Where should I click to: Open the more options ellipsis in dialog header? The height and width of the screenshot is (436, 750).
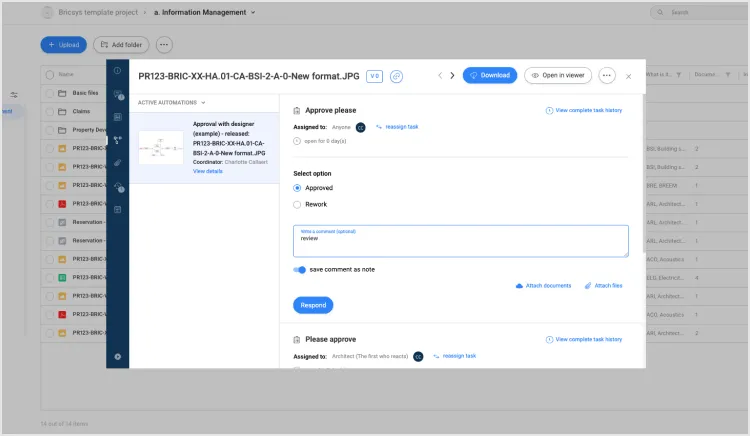(607, 76)
